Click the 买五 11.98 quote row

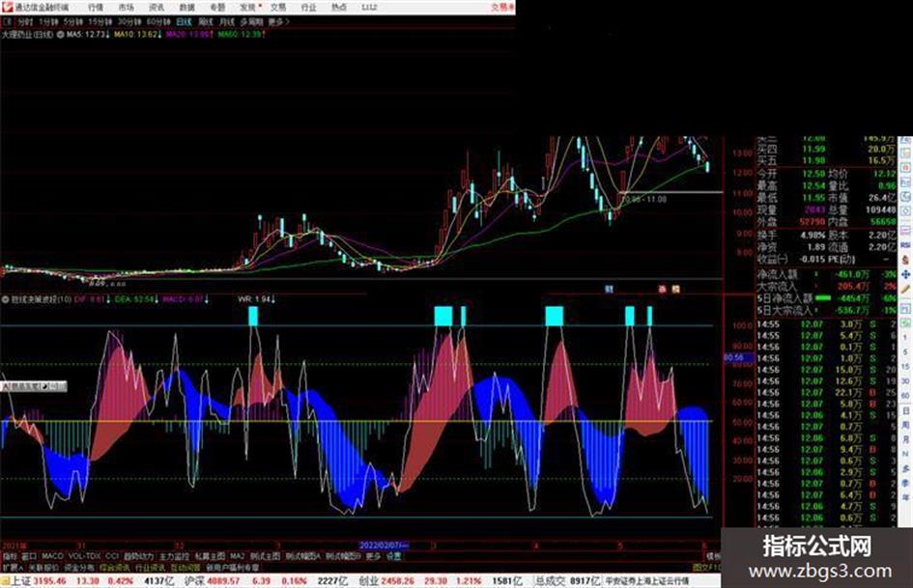click(x=826, y=160)
